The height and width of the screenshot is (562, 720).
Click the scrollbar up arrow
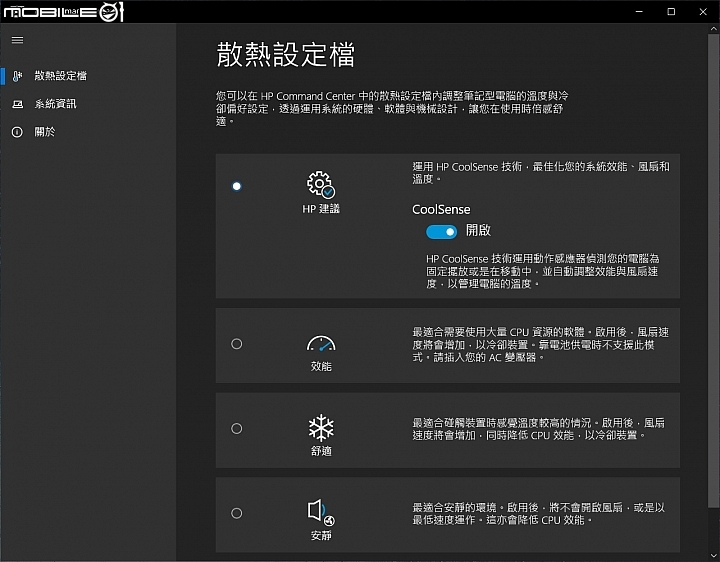pyautogui.click(x=714, y=28)
